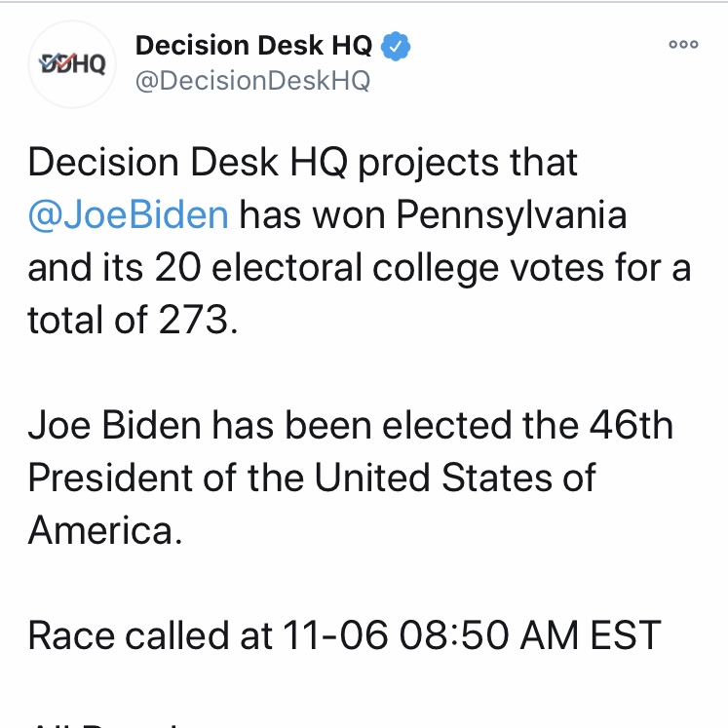This screenshot has height=728, width=728.
Task: Click the opening phrase 'Decision Desk HQ projects that'
Action: 302,162
